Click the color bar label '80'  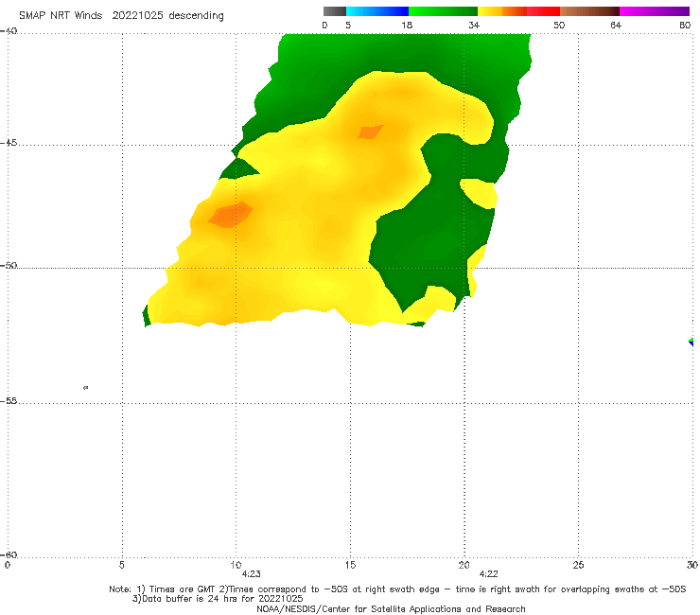(685, 25)
